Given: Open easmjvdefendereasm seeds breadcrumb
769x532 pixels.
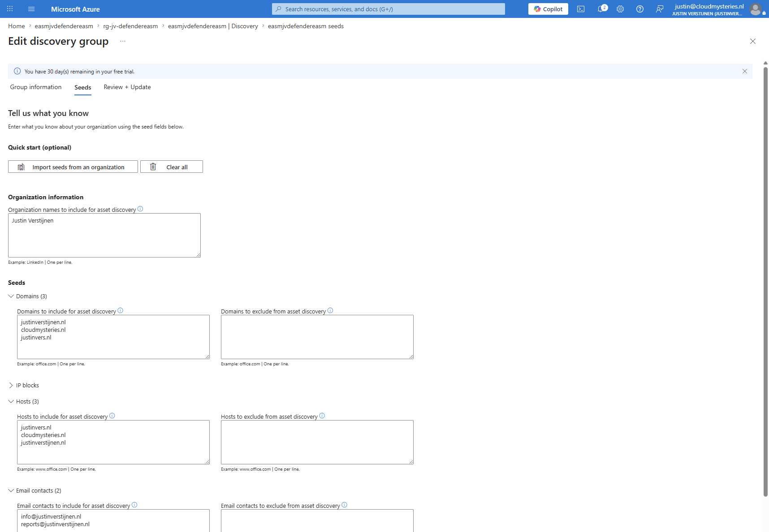Looking at the screenshot, I should [306, 26].
